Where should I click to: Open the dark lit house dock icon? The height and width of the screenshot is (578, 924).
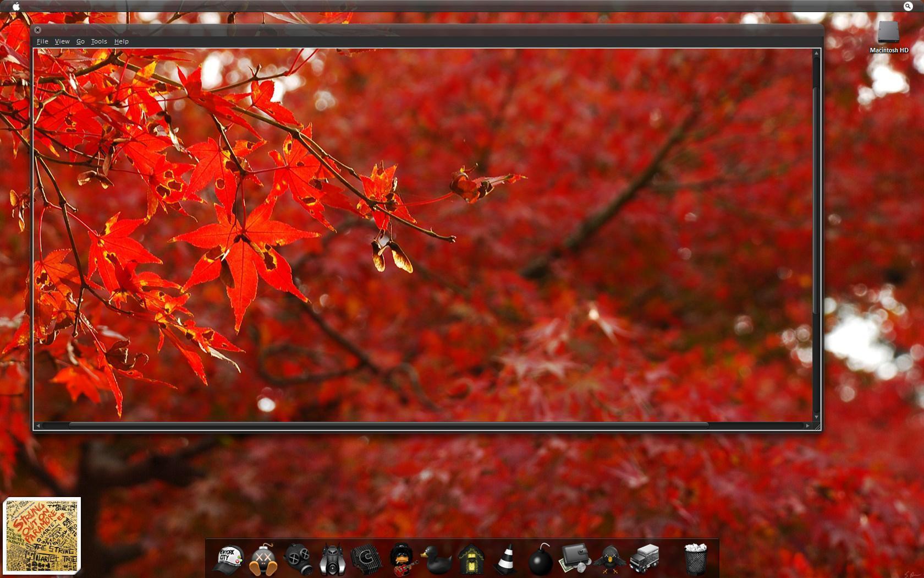(471, 559)
